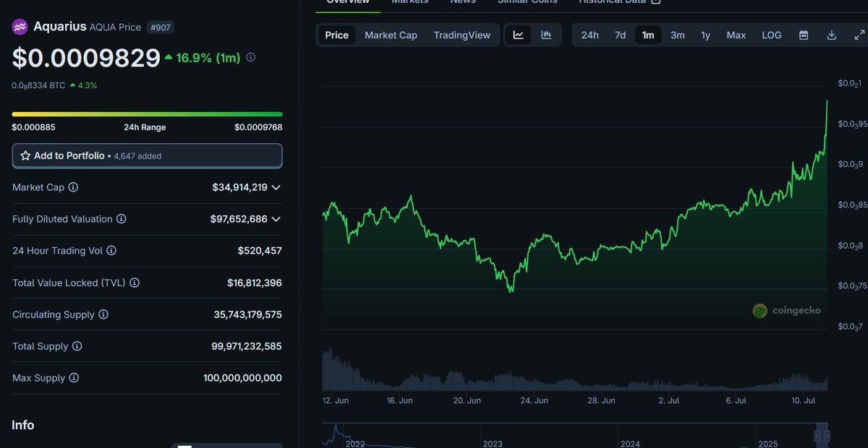868x448 pixels.
Task: Click the 24h Range progress bar
Action: click(x=147, y=113)
